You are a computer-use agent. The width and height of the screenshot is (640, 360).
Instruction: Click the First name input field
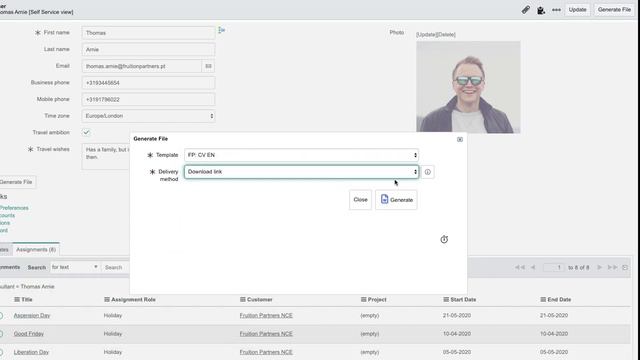tap(148, 33)
